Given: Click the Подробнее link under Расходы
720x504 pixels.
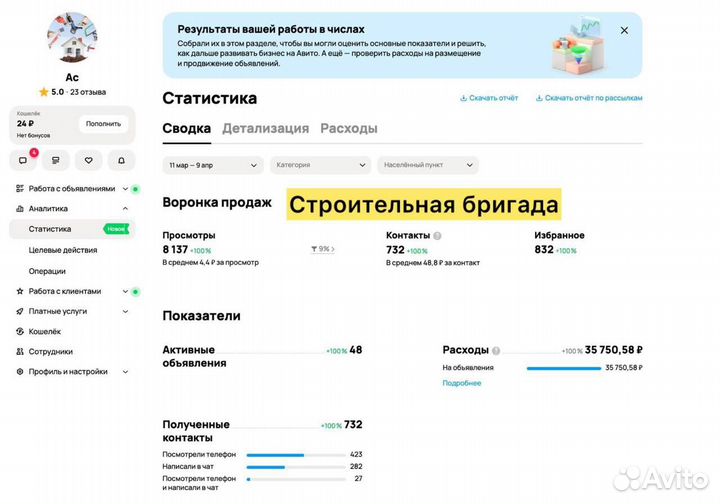Looking at the screenshot, I should click(462, 383).
